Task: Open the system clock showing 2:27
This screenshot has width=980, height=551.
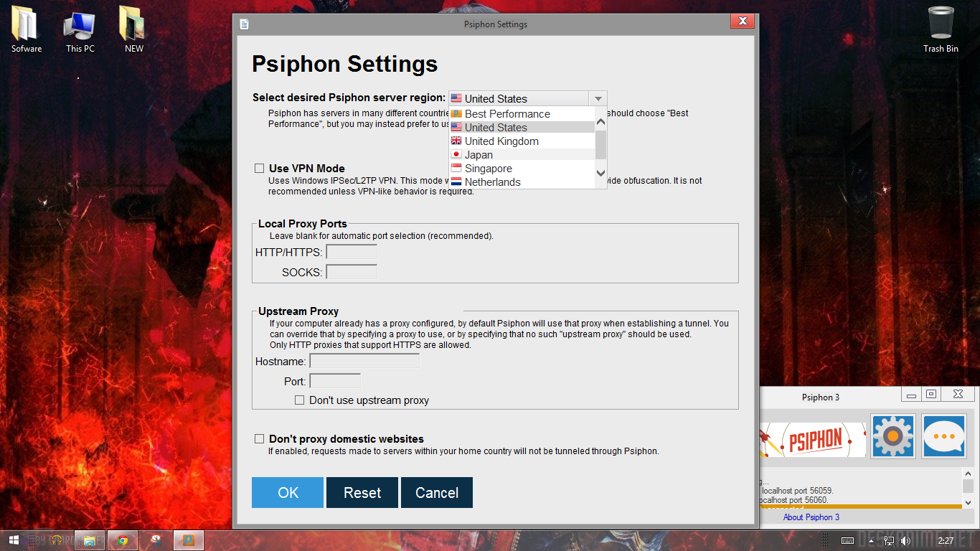Action: point(946,540)
